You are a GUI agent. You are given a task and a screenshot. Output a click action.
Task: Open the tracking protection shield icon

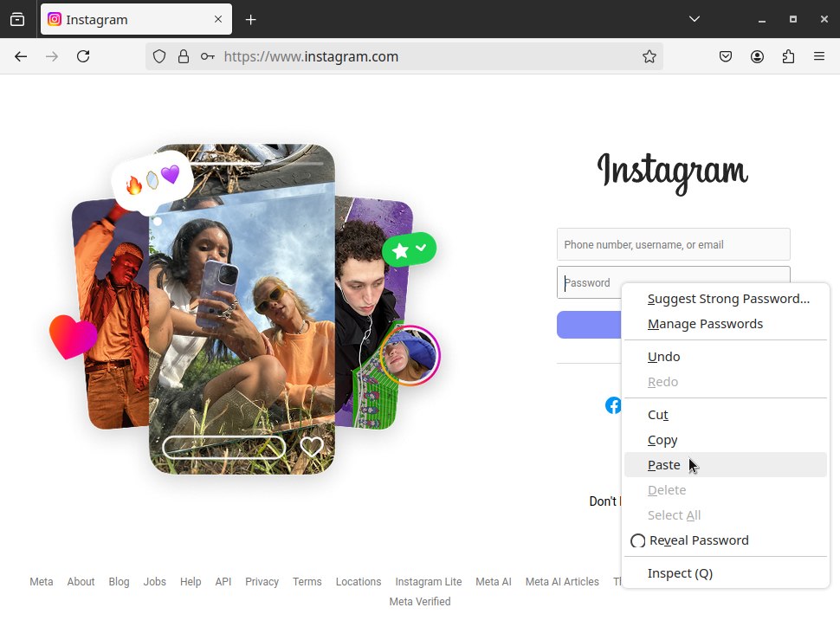(x=159, y=56)
